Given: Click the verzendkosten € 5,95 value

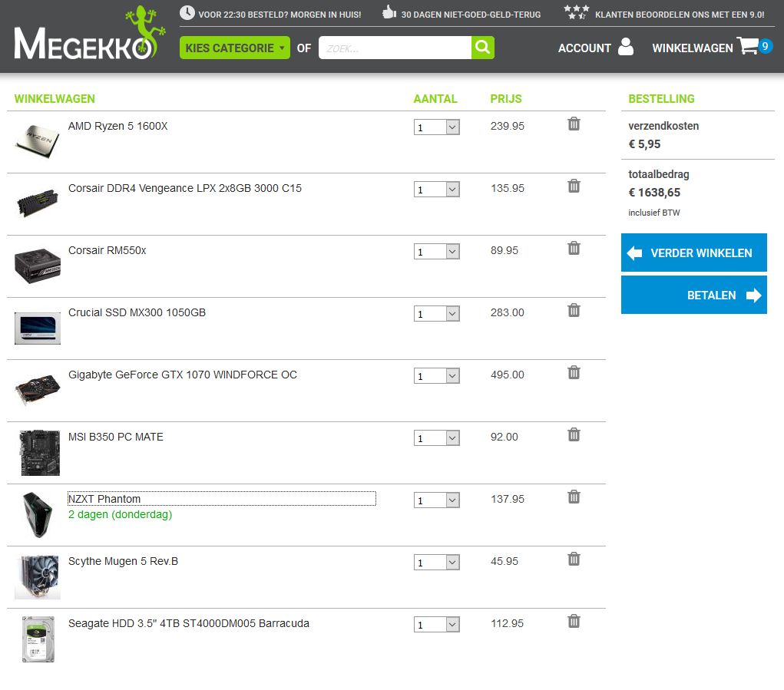Looking at the screenshot, I should 644,144.
